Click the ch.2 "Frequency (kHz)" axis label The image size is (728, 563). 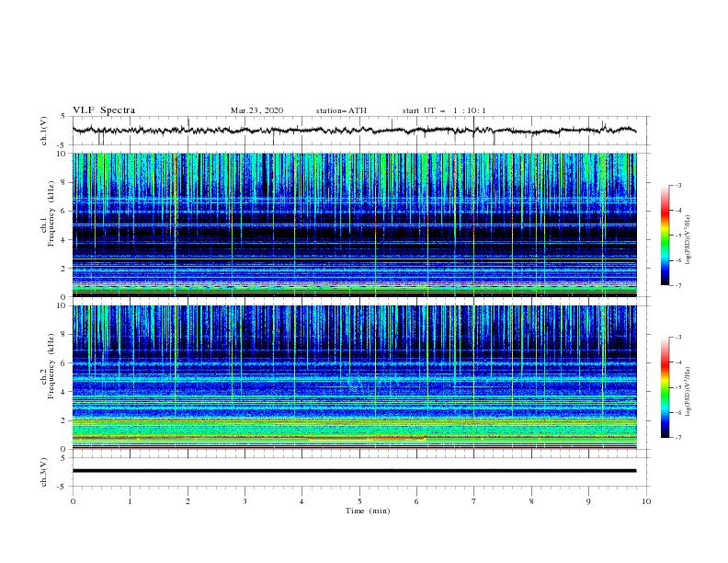coord(51,365)
